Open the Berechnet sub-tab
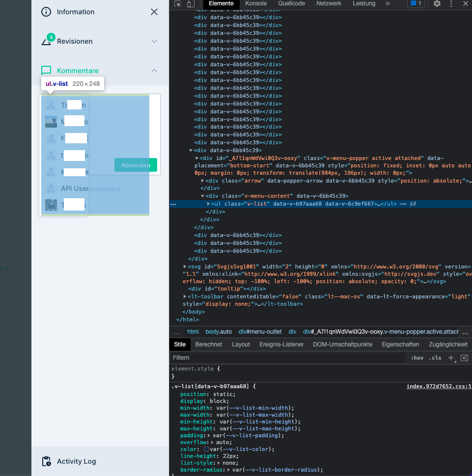This screenshot has width=472, height=476. click(208, 344)
